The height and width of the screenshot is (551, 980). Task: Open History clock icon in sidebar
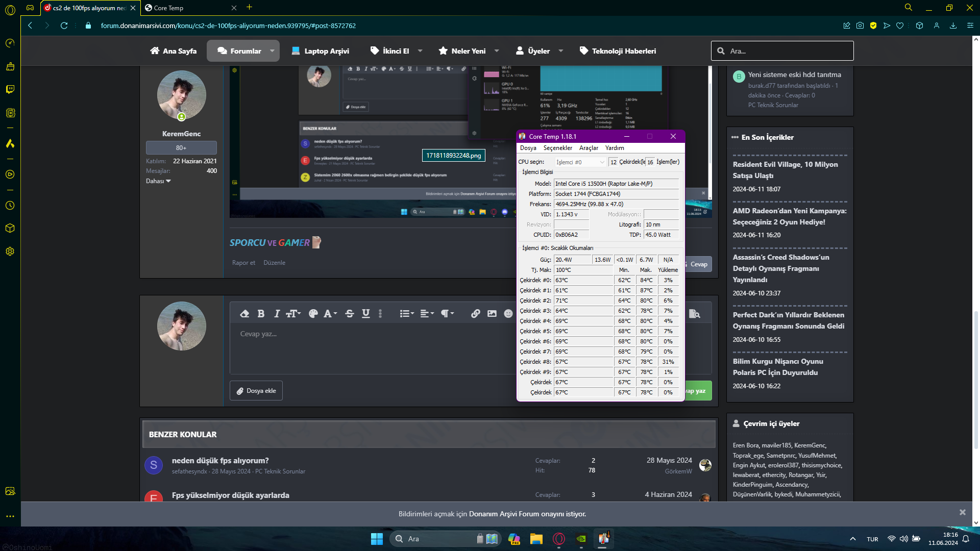click(x=10, y=205)
